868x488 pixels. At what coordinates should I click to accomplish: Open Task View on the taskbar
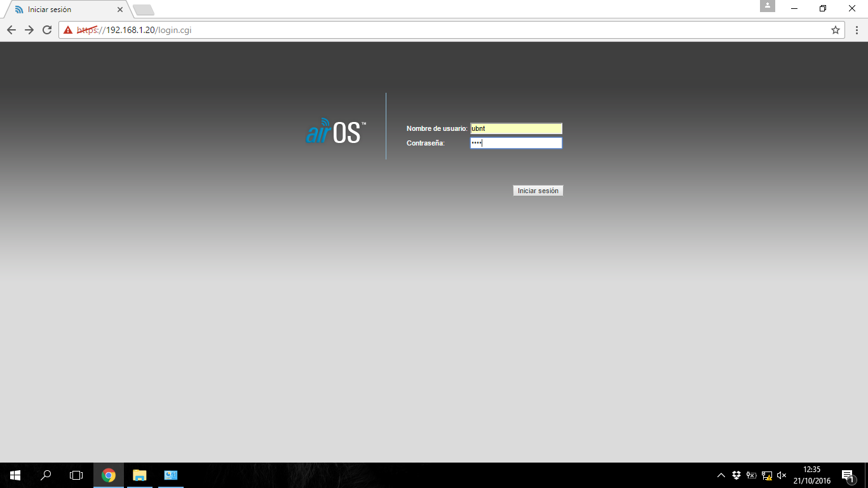[76, 475]
